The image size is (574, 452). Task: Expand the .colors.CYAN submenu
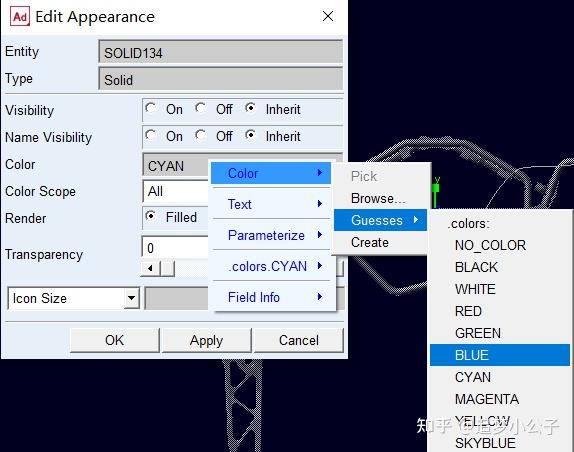point(272,266)
